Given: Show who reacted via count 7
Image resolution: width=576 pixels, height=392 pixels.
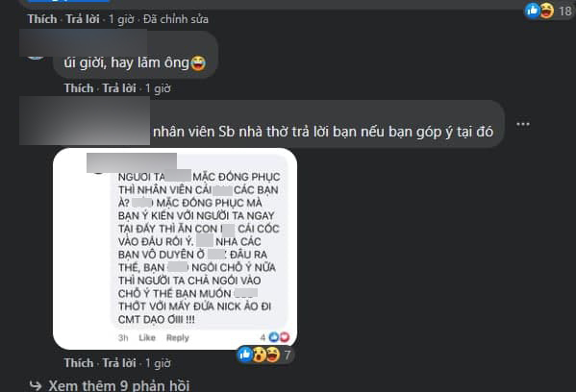Looking at the screenshot, I should click(x=287, y=355).
